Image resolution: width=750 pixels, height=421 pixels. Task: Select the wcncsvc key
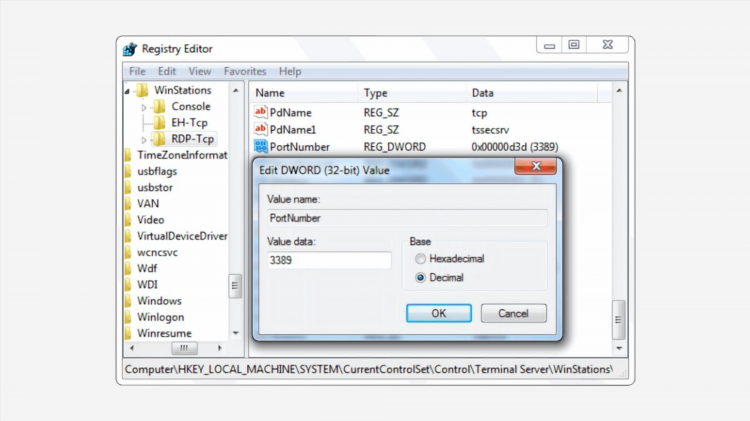pos(157,253)
